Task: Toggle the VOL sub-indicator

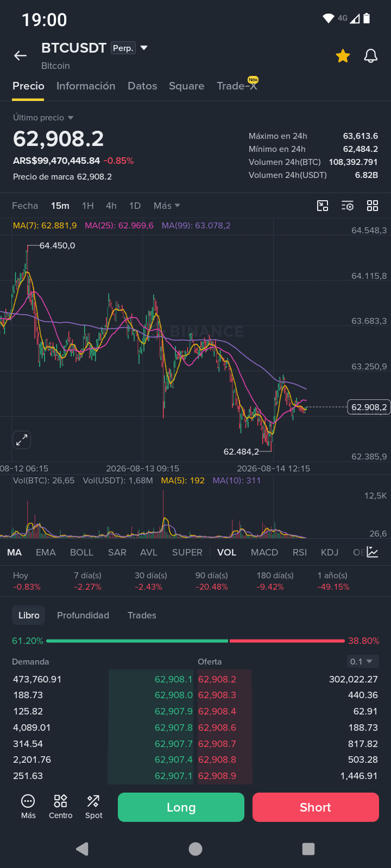Action: [226, 552]
